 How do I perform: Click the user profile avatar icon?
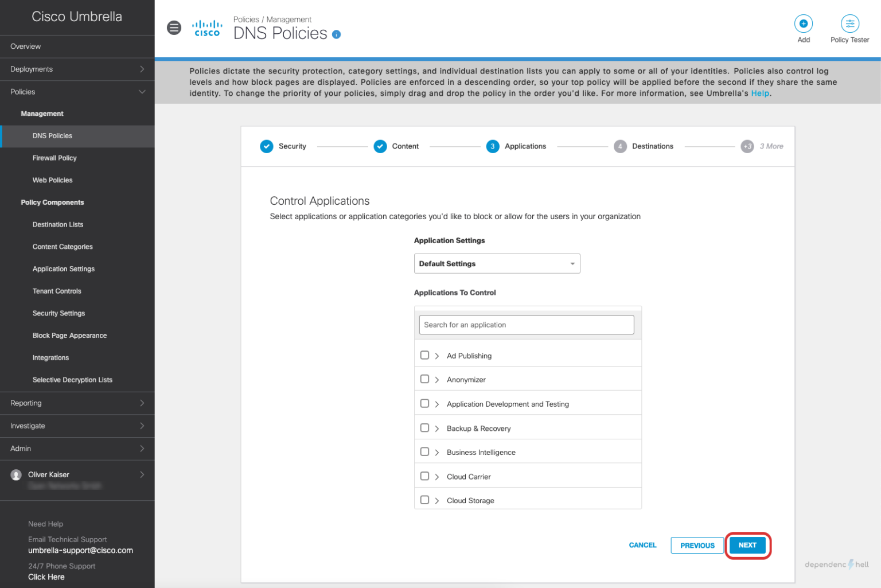[17, 474]
